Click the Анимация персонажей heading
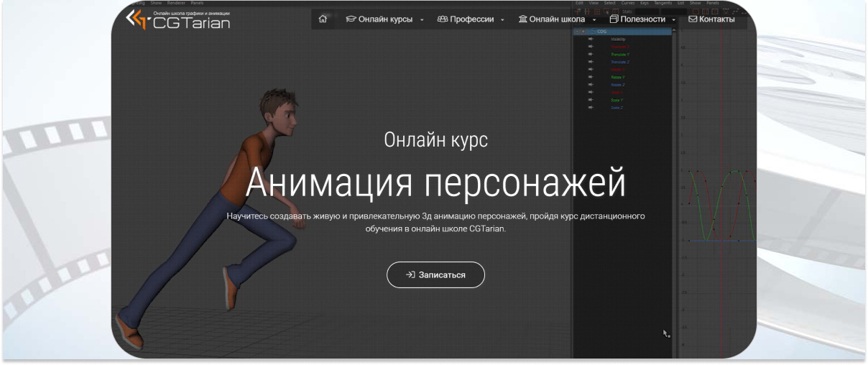 (435, 182)
